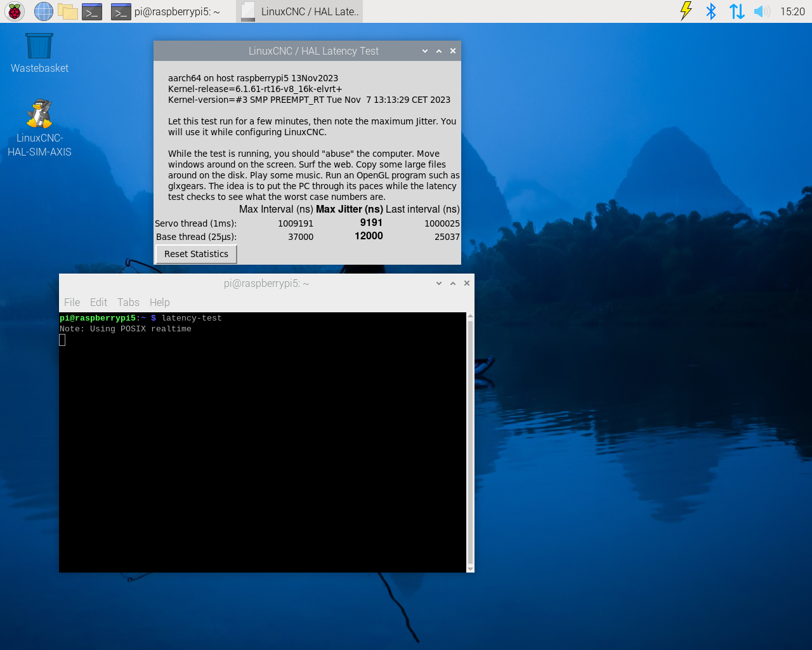The width and height of the screenshot is (812, 650).
Task: Click the 15:20 panel clock
Action: click(792, 11)
